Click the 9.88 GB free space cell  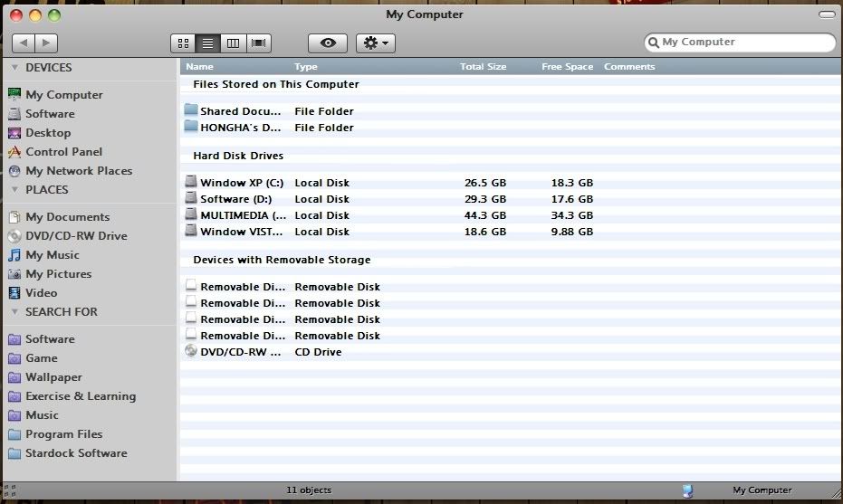click(x=571, y=232)
